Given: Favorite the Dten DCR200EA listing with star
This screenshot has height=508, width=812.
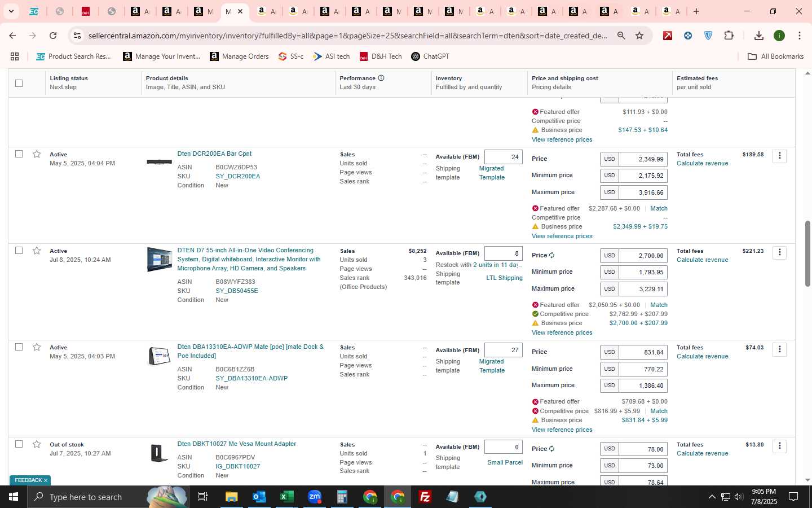Looking at the screenshot, I should [37, 154].
